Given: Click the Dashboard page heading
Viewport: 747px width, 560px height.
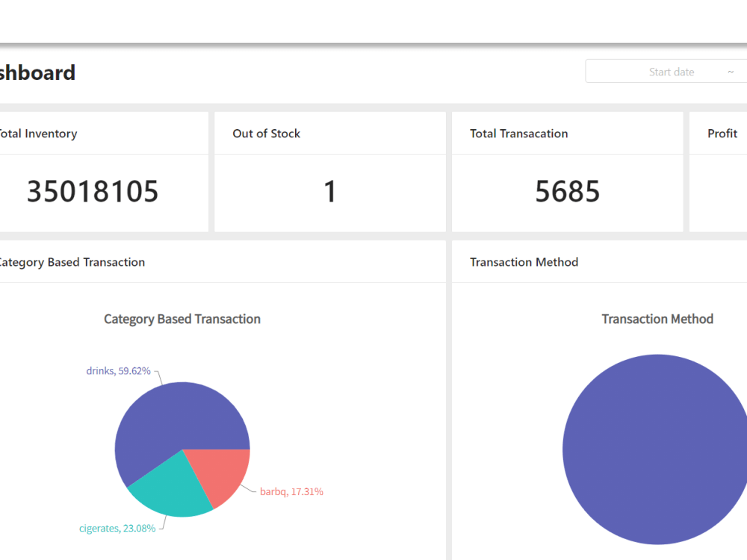Looking at the screenshot, I should (x=37, y=73).
